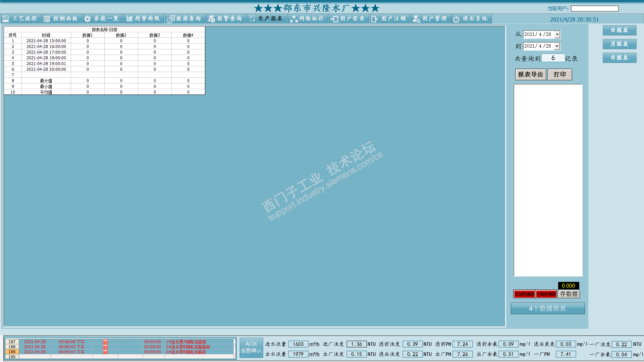The width and height of the screenshot is (644, 362).
Task: Expand the 到 end date dropdown arrow
Action: (557, 46)
